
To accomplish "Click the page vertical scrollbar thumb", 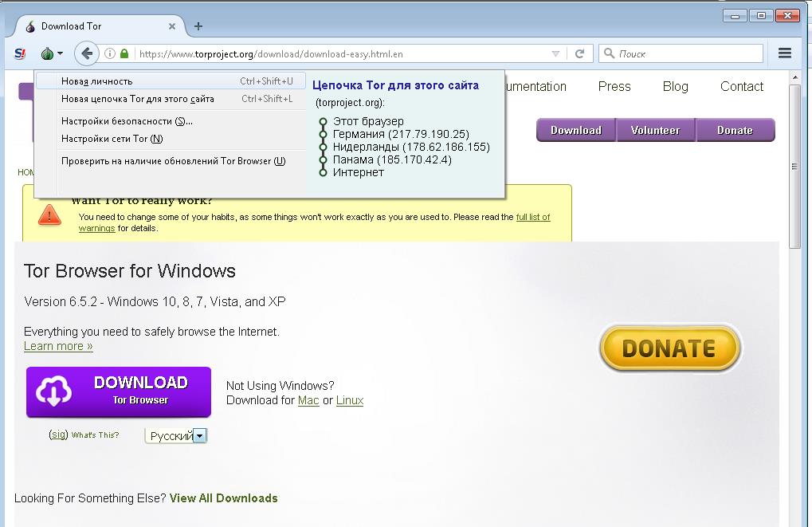I will pyautogui.click(x=794, y=167).
